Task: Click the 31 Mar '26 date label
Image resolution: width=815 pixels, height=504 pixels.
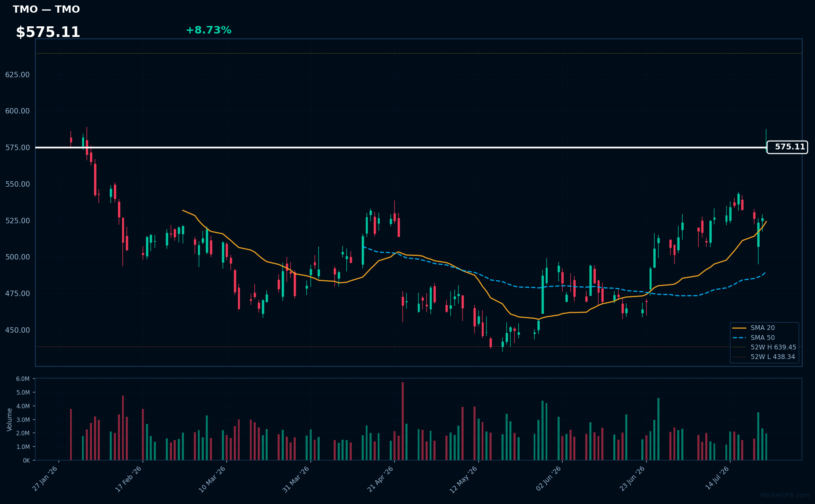Action: click(x=296, y=479)
